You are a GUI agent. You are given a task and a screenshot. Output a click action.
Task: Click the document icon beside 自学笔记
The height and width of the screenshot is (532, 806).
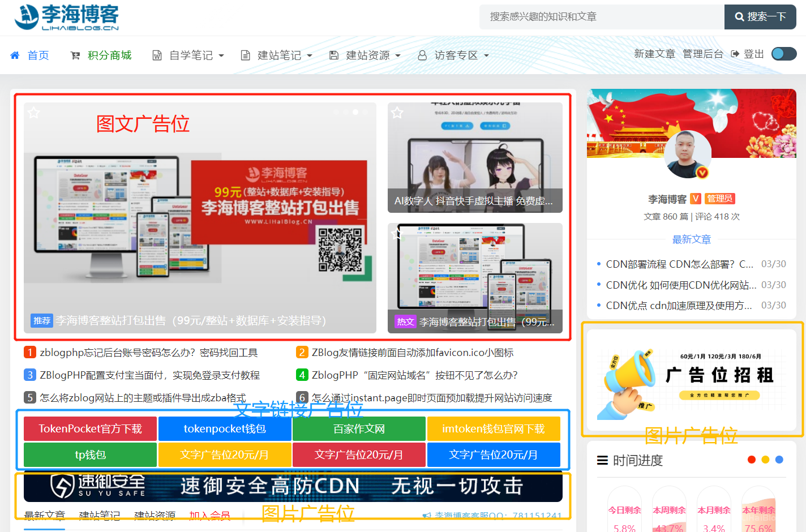coord(157,55)
